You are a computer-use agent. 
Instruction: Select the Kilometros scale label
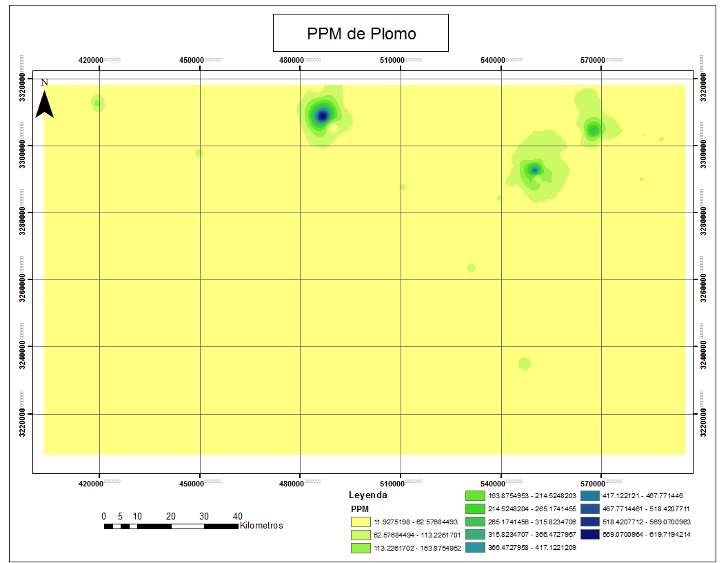click(261, 526)
